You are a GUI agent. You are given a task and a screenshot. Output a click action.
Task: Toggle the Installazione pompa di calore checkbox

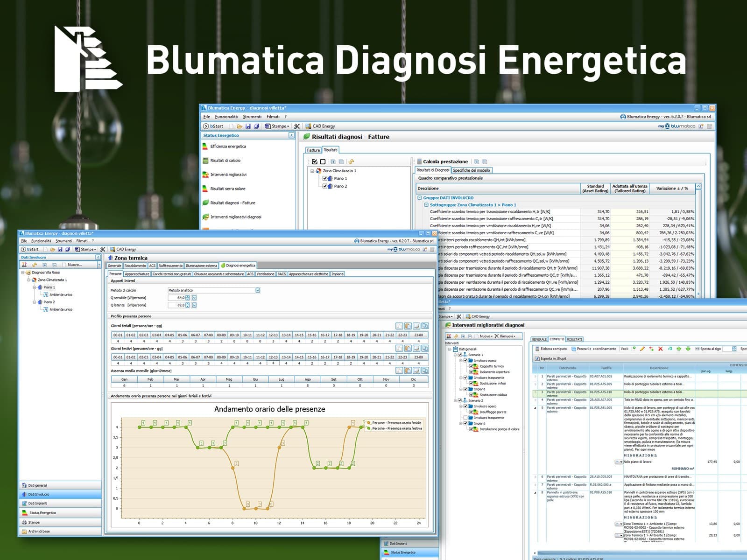(471, 429)
